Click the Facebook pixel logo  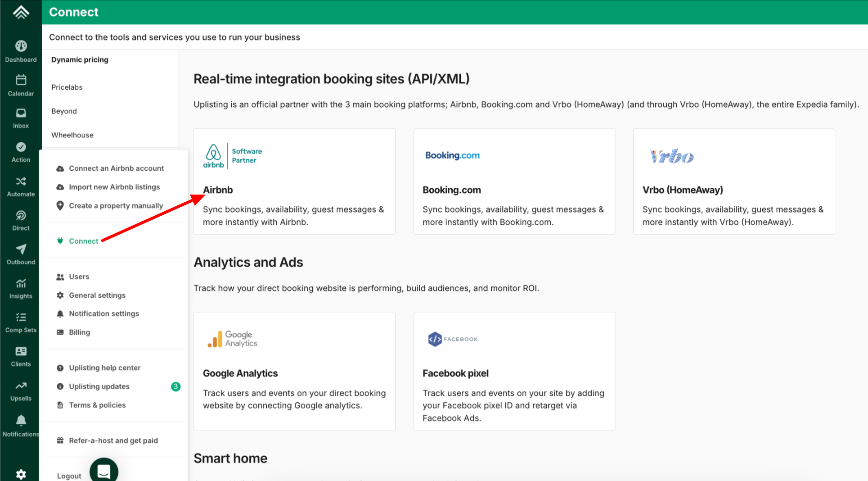click(453, 339)
